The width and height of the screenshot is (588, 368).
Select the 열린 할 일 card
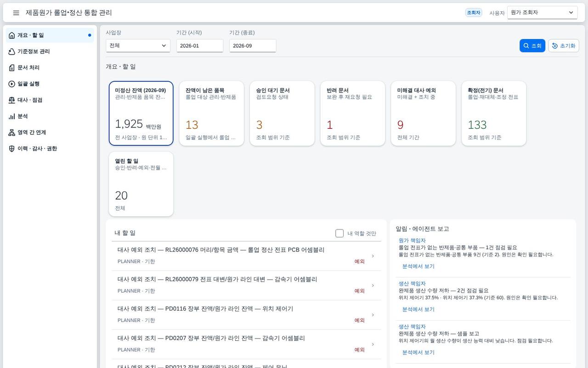141,184
